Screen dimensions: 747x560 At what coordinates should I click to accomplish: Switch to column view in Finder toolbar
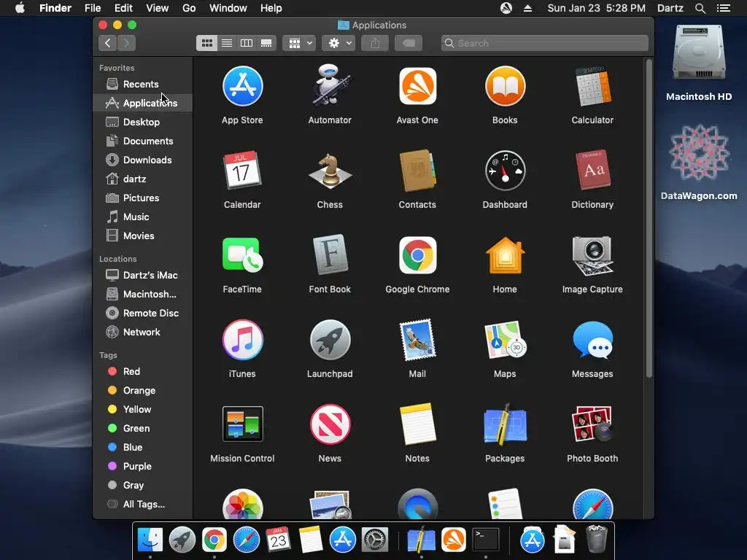tap(247, 43)
